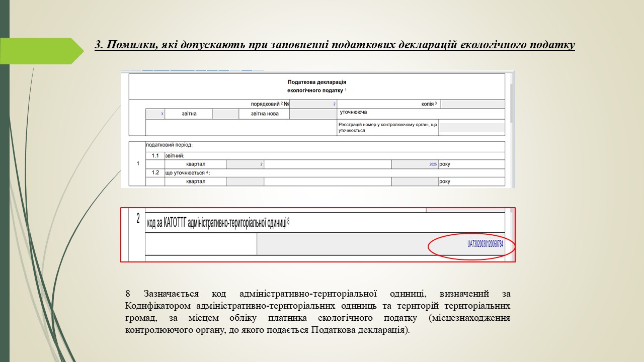644x362 pixels.
Task: Click the КАТОТТГ code value UA73020030120060784
Action: [x=485, y=244]
